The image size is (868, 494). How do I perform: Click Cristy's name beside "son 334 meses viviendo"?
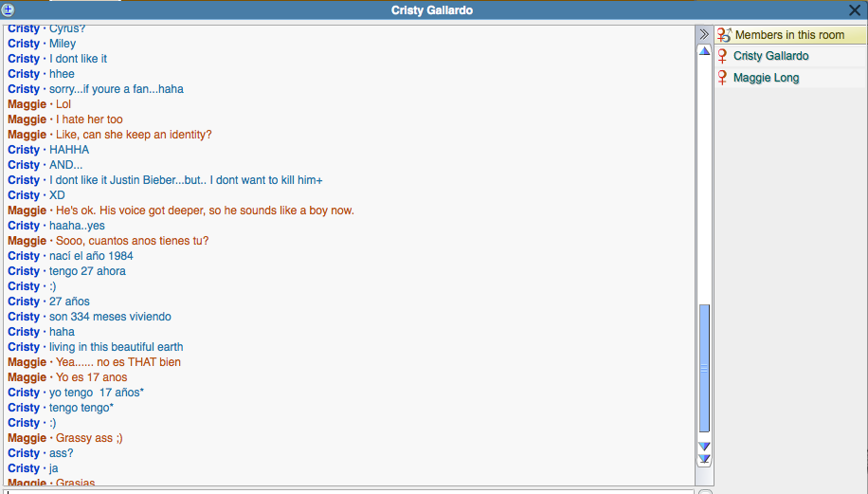point(24,317)
